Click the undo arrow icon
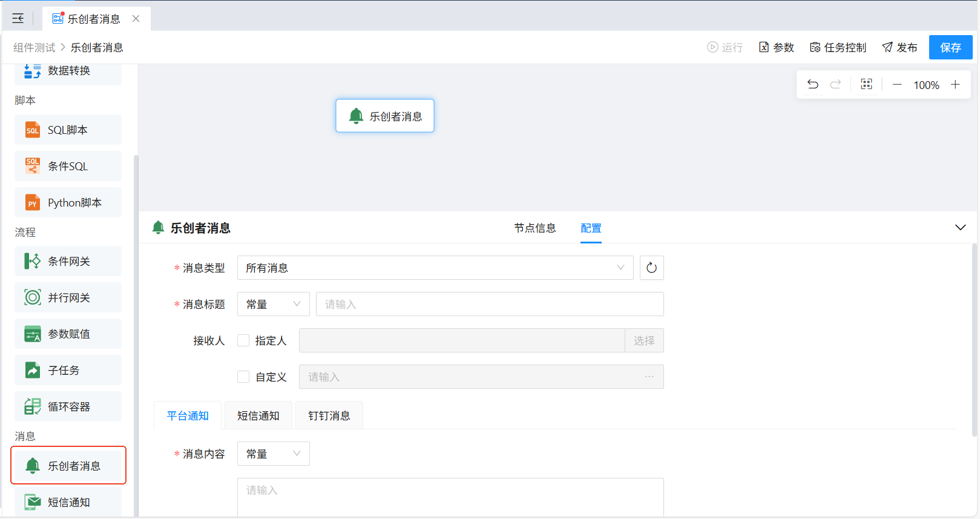 813,85
